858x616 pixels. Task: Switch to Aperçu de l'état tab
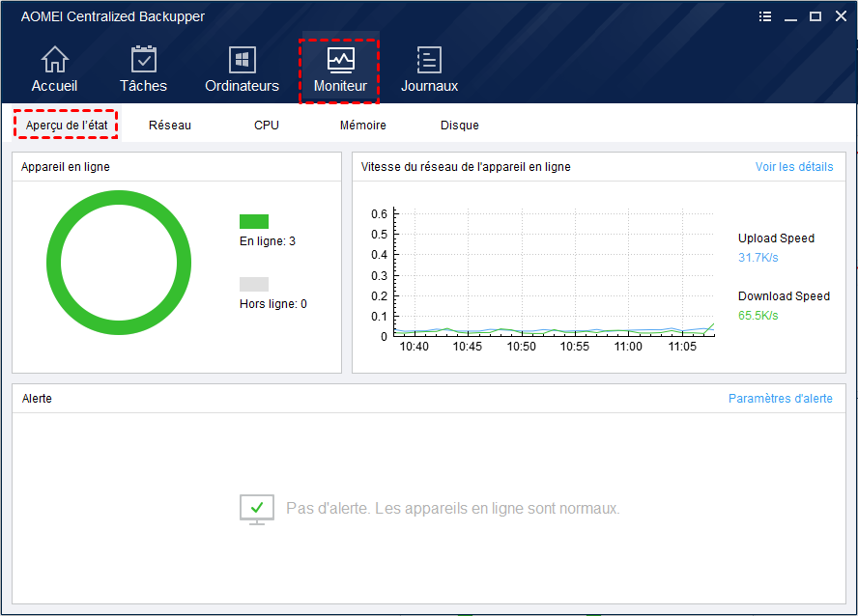(67, 126)
